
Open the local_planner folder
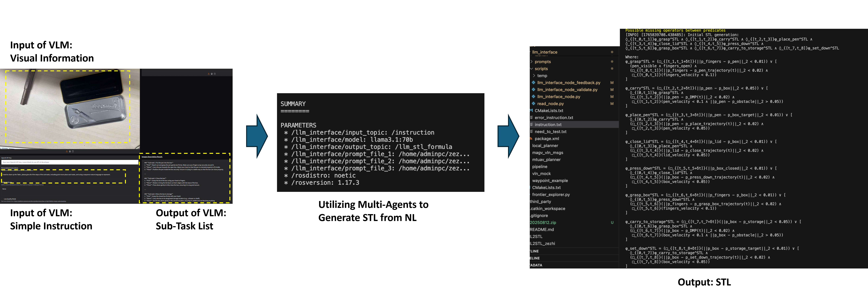pos(545,146)
